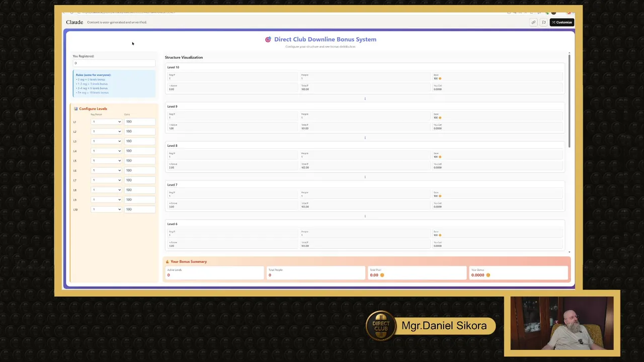
Task: Click the Structure Visualization vertical scrollbar
Action: click(569, 101)
